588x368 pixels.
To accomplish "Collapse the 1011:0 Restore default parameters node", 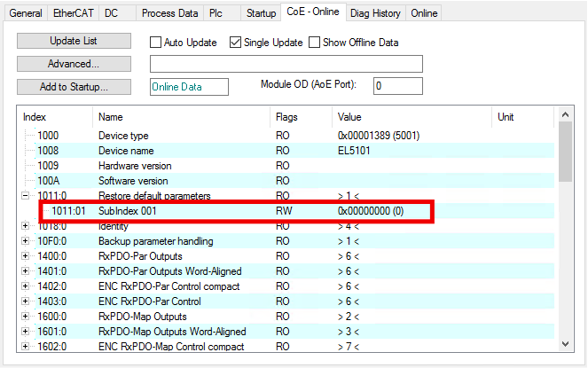I will 25,196.
